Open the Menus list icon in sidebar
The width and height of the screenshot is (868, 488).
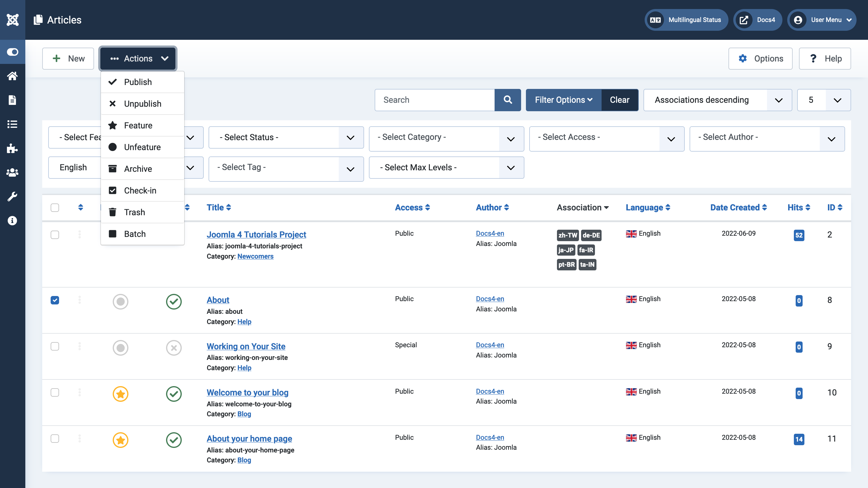tap(12, 124)
